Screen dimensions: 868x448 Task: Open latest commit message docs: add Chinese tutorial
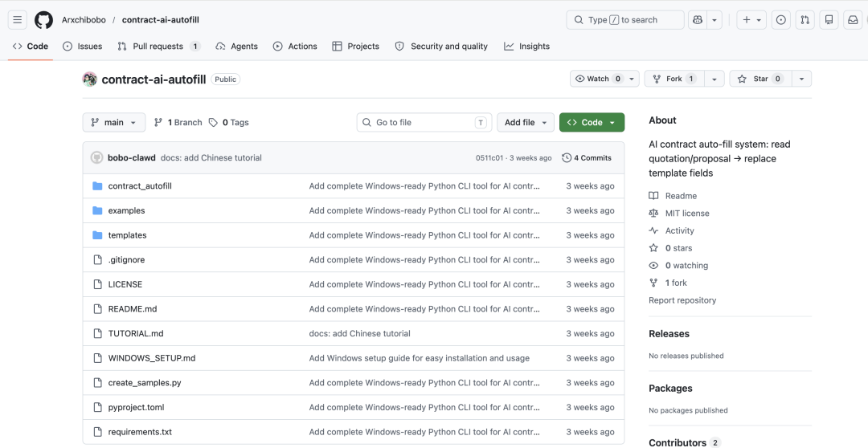tap(211, 157)
